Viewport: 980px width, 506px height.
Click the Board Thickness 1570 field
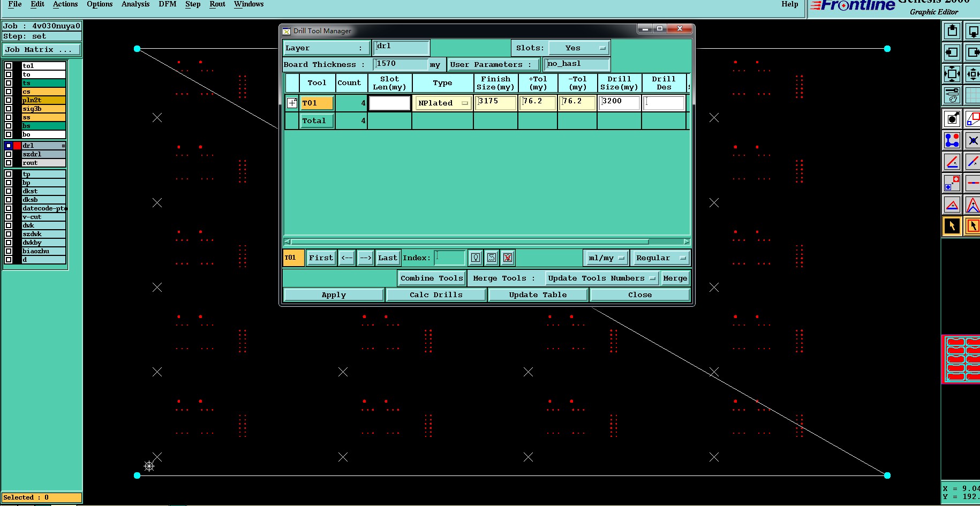(x=401, y=64)
